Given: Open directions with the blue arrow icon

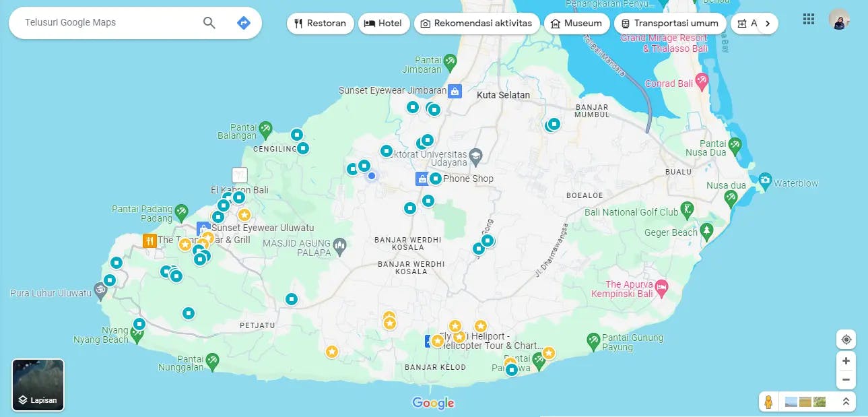Looking at the screenshot, I should (244, 23).
